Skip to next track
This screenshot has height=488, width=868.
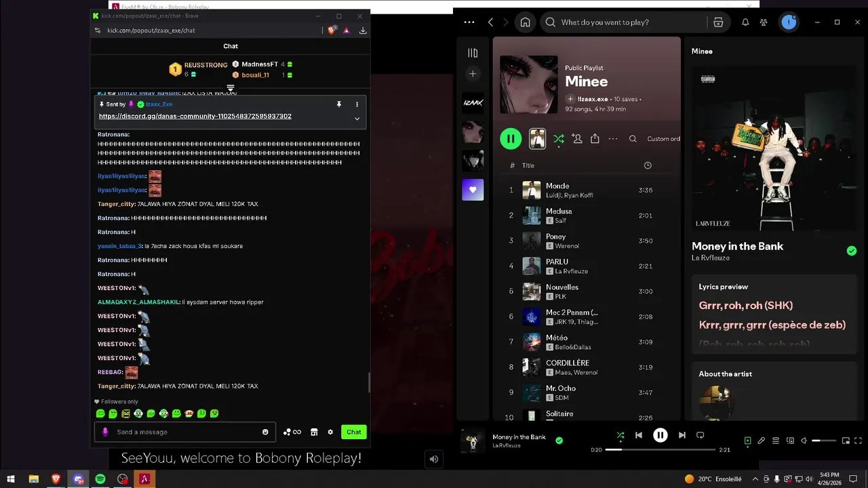(682, 435)
